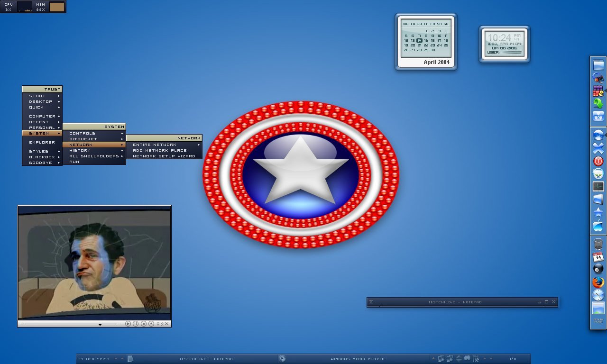Viewport: 607px width, 364px height.
Task: Open Styles submenu in Trust menu
Action: [x=42, y=151]
